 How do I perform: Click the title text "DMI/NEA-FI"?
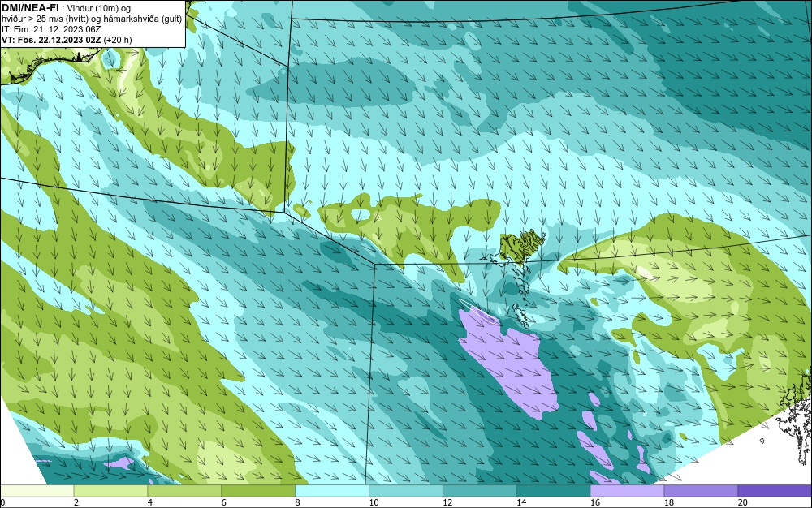29,8
